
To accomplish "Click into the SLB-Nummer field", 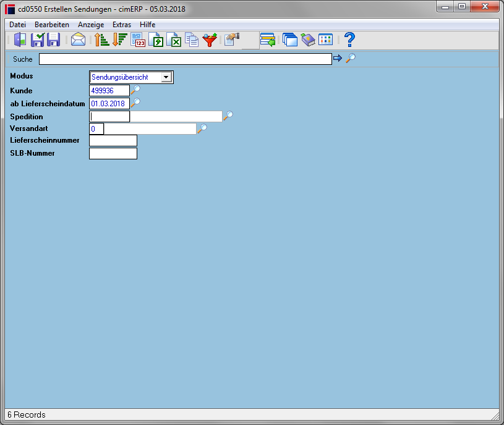I will point(113,153).
